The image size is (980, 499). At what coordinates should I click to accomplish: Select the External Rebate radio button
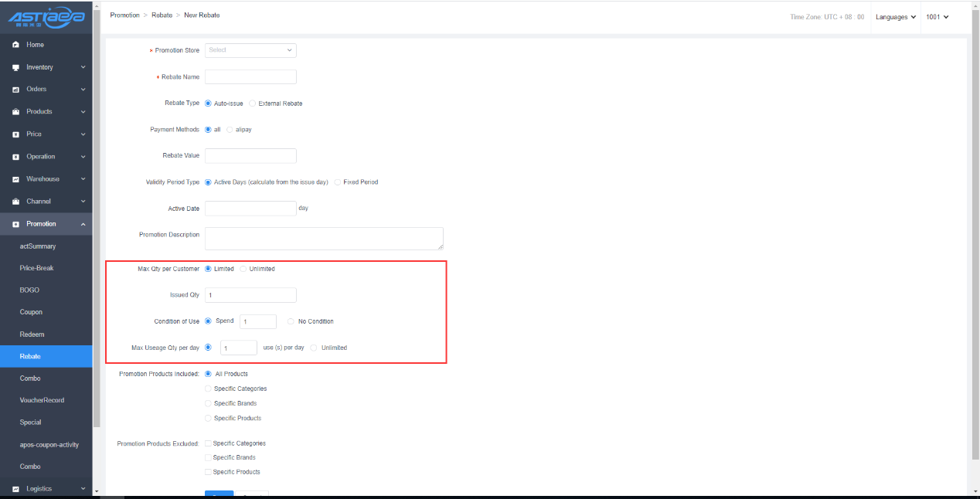tap(253, 104)
